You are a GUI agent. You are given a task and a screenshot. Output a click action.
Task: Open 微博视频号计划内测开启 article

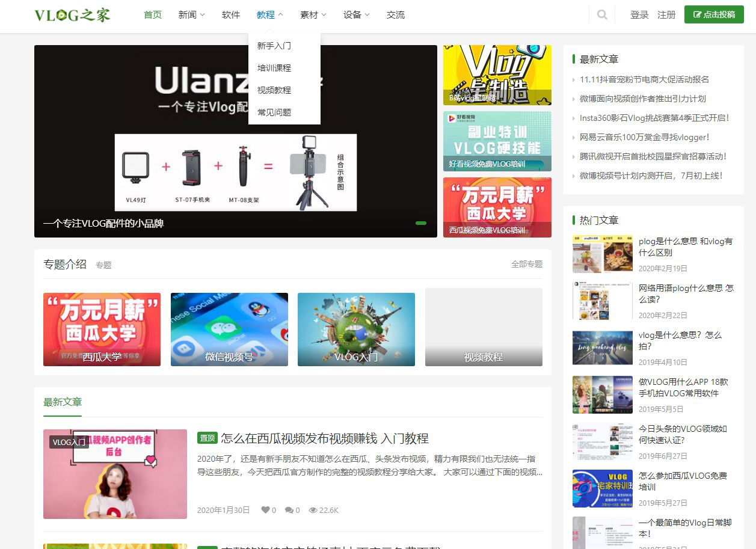651,176
